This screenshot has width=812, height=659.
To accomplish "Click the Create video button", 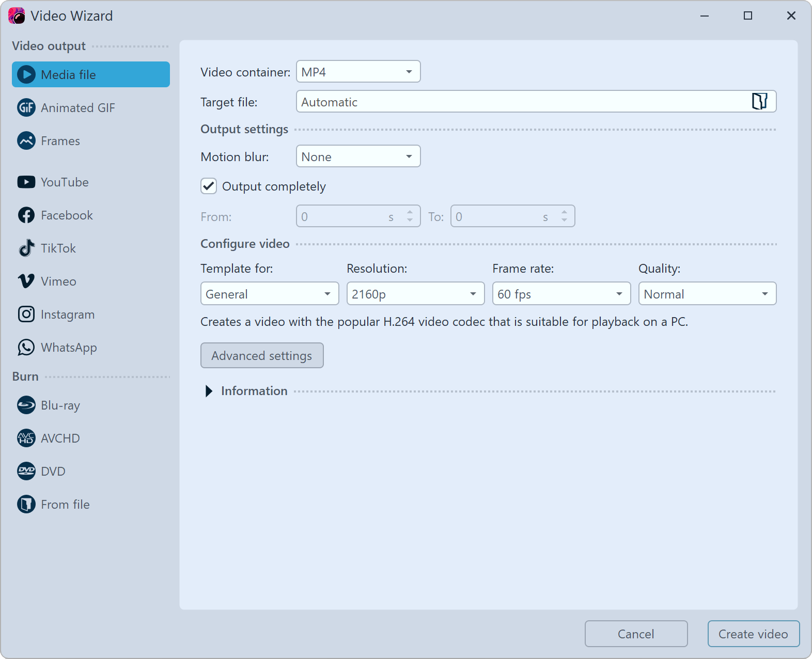I will 754,634.
